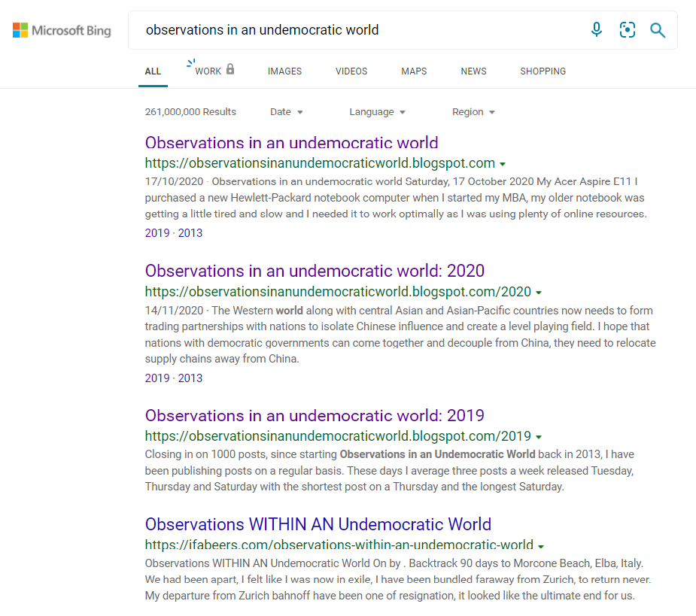Click the Microsoft Bing logo
This screenshot has height=616, width=696.
[62, 31]
